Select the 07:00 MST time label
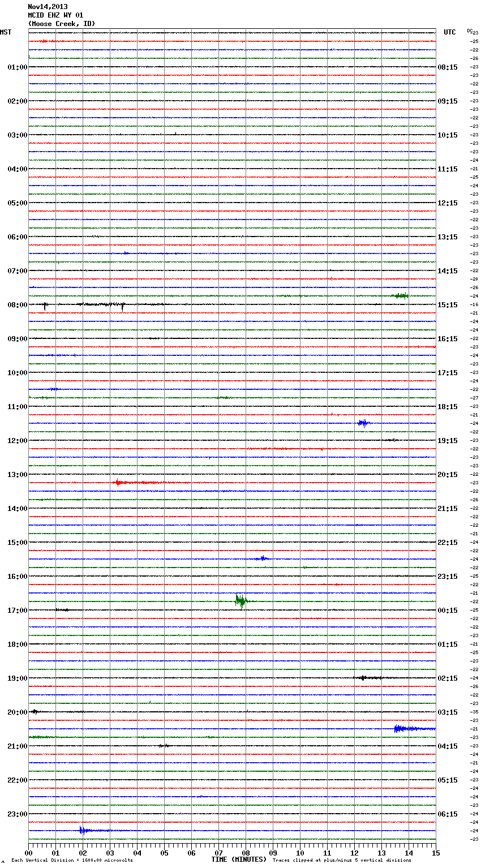Image resolution: width=481 pixels, height=868 pixels. click(17, 271)
